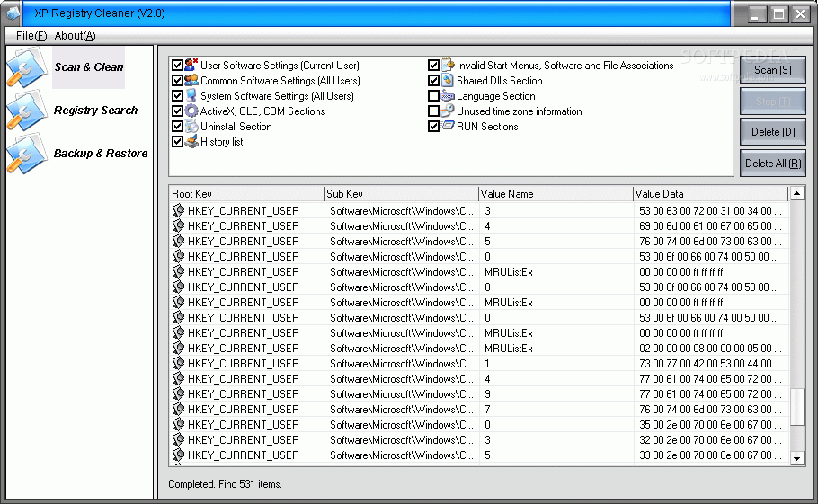
Task: Switch to the Backup & Restore section
Action: [x=101, y=154]
